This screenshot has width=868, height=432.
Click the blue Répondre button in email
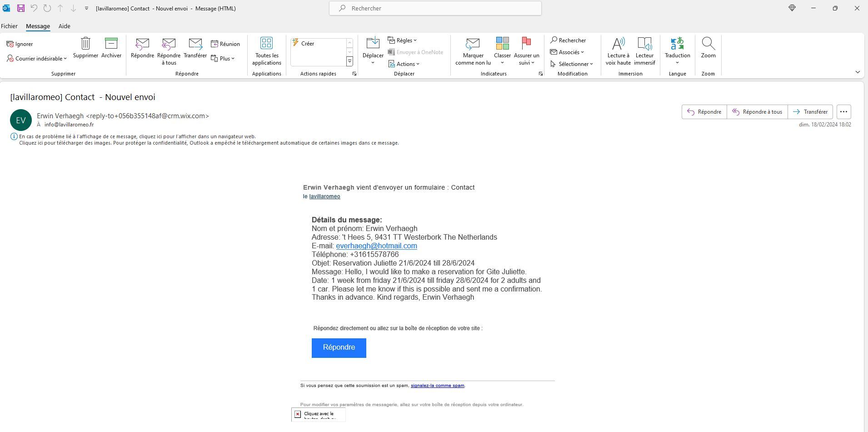point(339,348)
